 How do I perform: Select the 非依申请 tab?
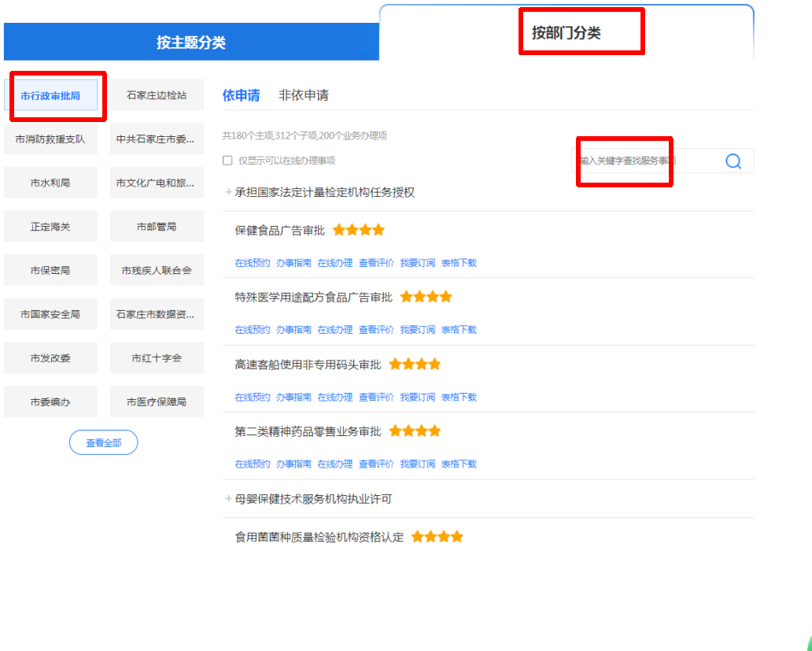303,95
